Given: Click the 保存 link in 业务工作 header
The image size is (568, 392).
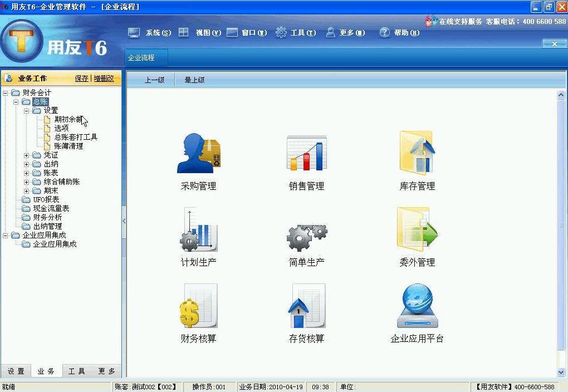Looking at the screenshot, I should (81, 79).
